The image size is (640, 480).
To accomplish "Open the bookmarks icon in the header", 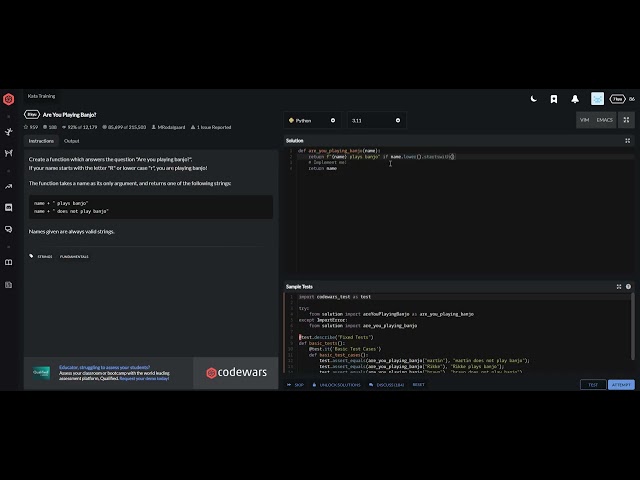I will tap(554, 99).
